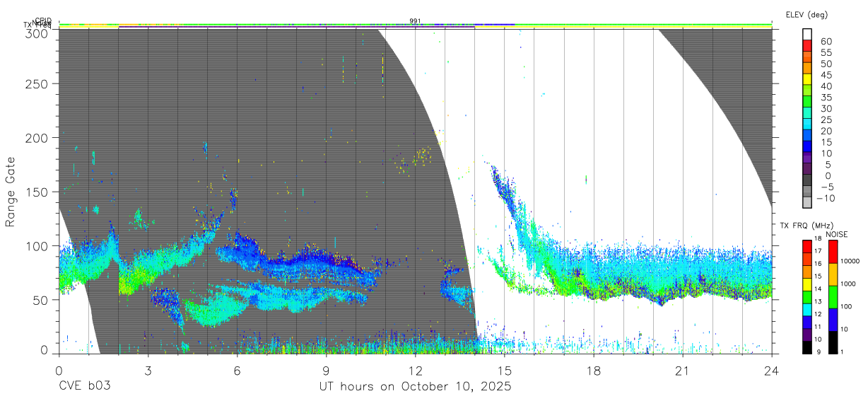Click the '100' range gate tick label
Screen dimensions: 868x401
[x=37, y=245]
